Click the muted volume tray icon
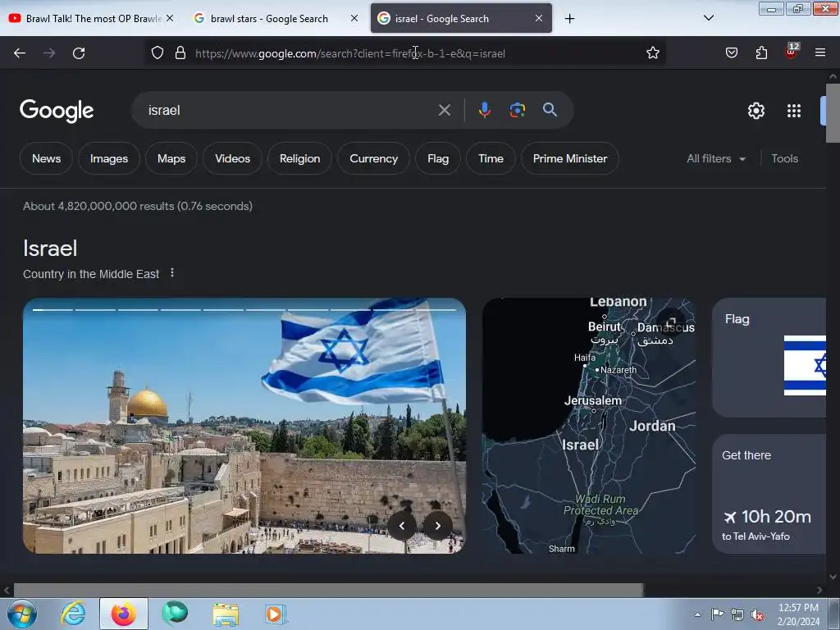This screenshot has width=840, height=630. pos(757,614)
